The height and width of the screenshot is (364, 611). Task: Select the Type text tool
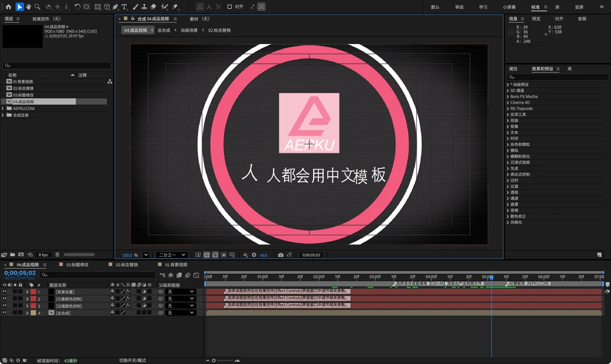tap(125, 7)
